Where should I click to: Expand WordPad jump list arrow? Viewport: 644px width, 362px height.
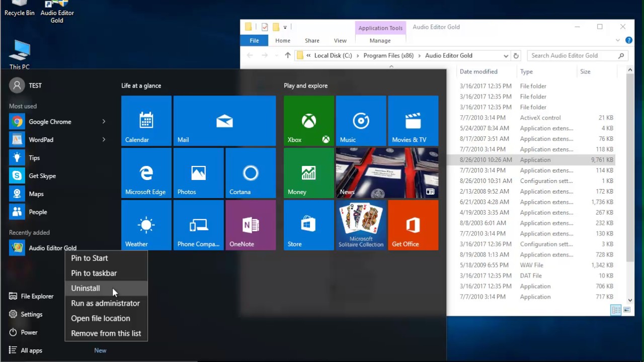point(104,140)
